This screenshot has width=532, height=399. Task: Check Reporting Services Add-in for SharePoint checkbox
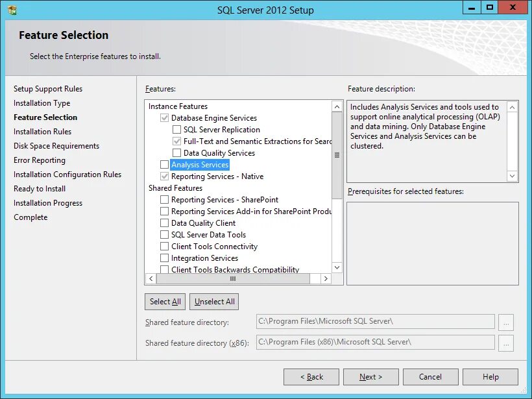point(165,212)
